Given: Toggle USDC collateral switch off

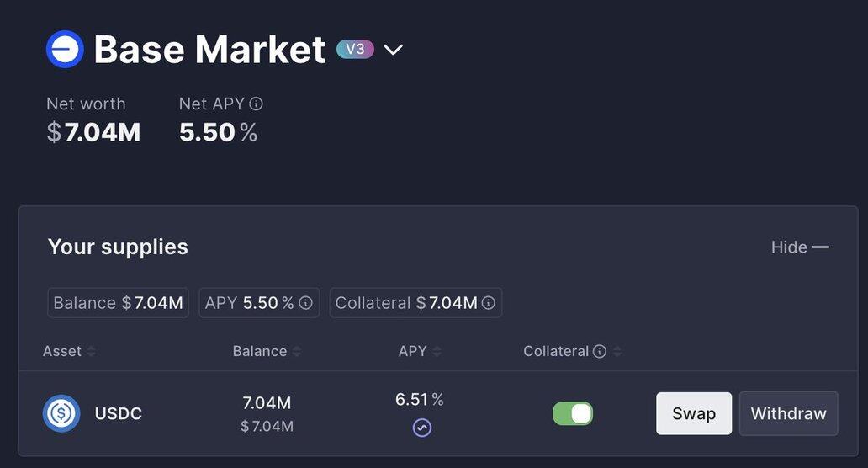Looking at the screenshot, I should tap(573, 413).
